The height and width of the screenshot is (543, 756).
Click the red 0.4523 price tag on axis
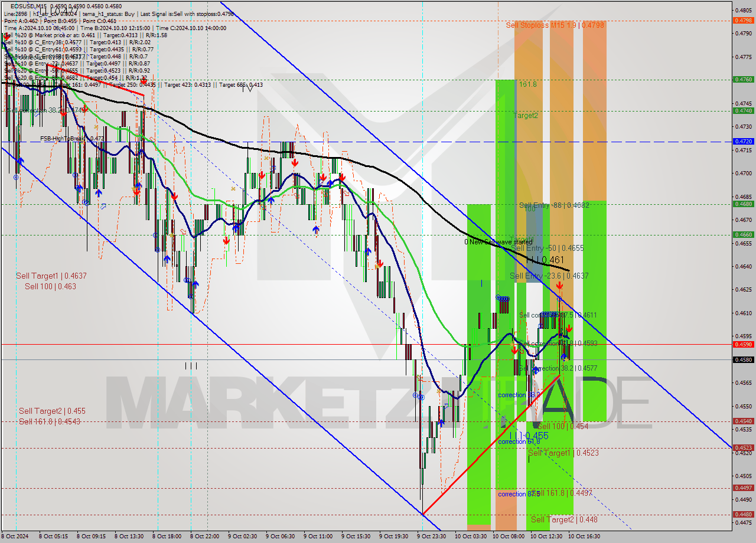[x=743, y=447]
